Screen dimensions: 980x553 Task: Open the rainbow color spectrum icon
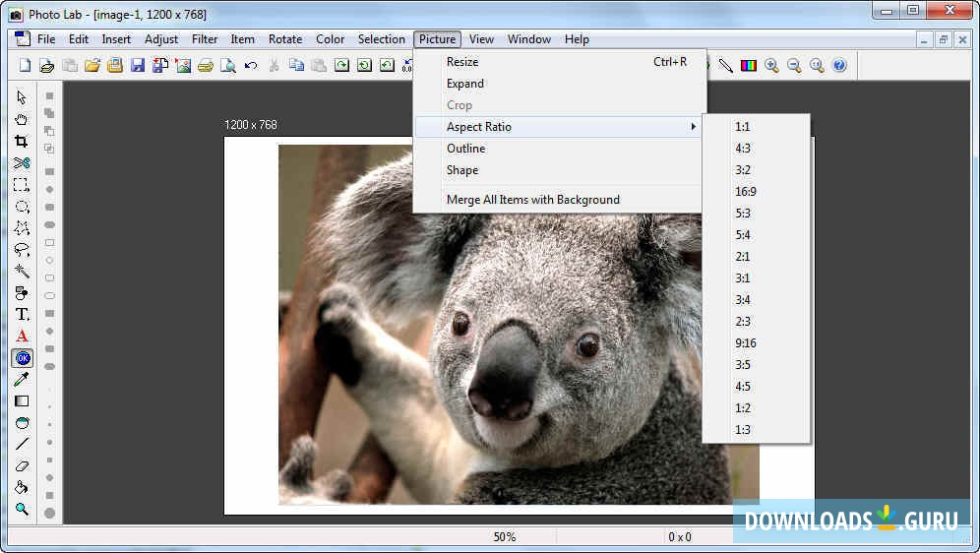click(749, 66)
